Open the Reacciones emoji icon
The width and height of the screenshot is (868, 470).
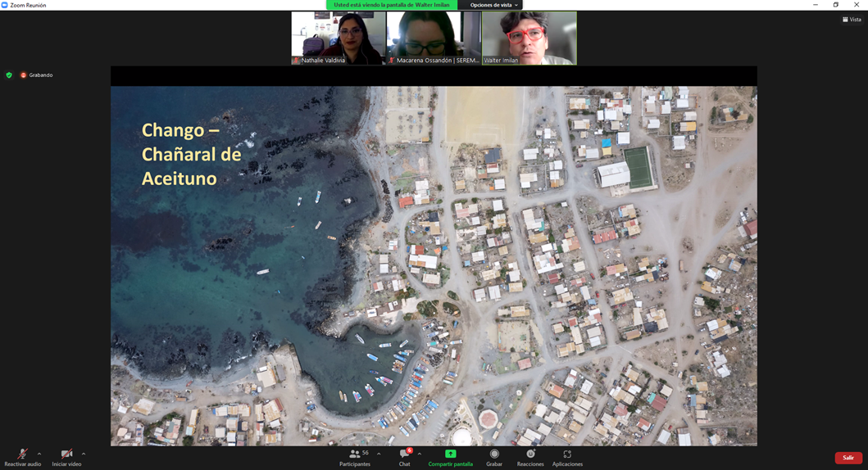pos(530,454)
